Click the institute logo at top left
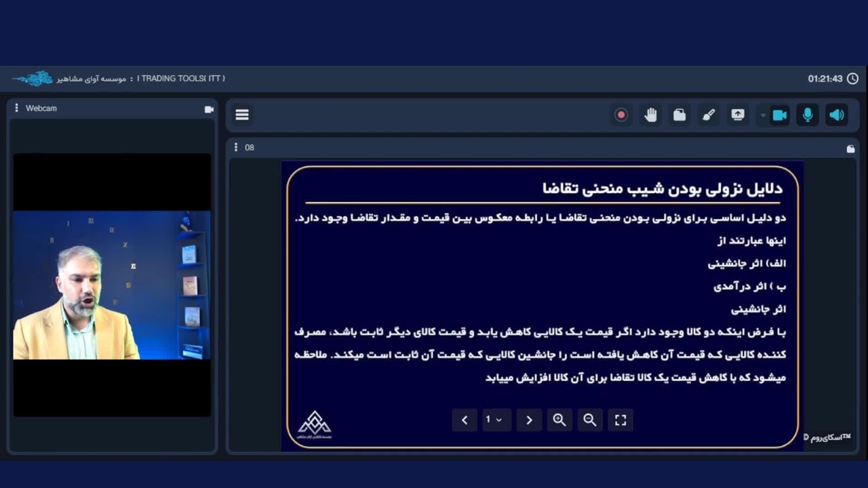 click(33, 79)
